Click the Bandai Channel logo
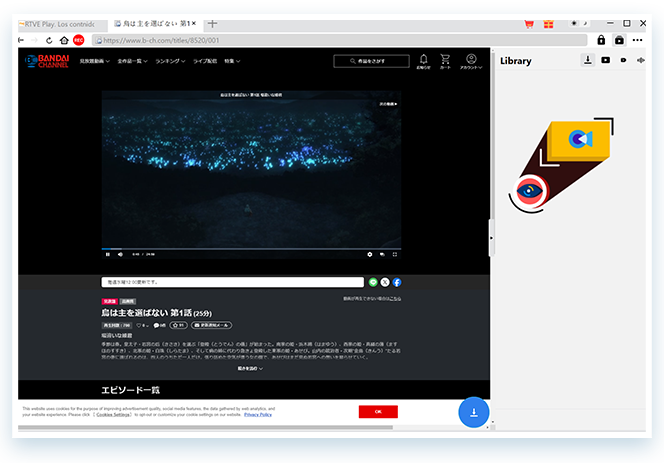Screen dimensions: 664x463 pyautogui.click(x=47, y=61)
